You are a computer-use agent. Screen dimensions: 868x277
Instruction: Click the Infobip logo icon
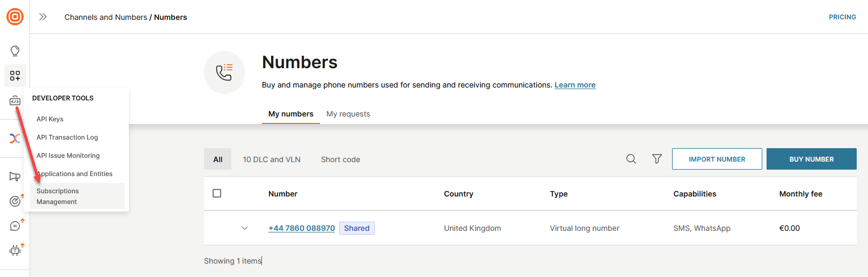pos(15,17)
